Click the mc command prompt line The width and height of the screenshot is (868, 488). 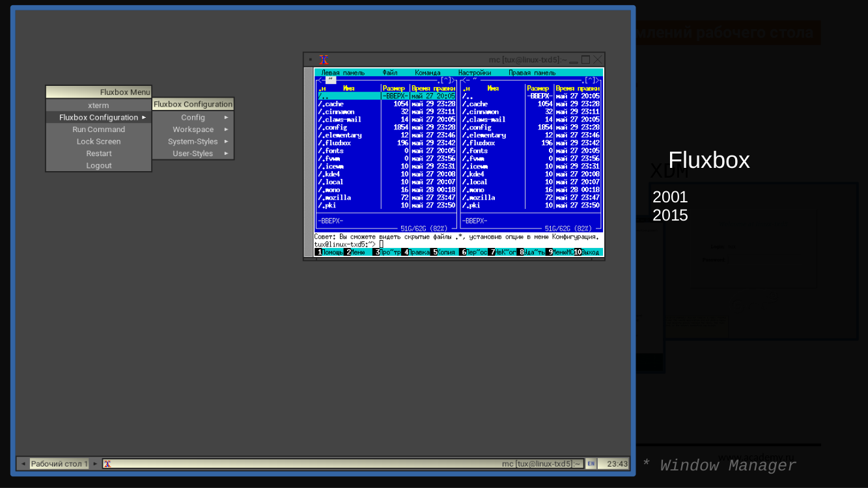coord(458,245)
